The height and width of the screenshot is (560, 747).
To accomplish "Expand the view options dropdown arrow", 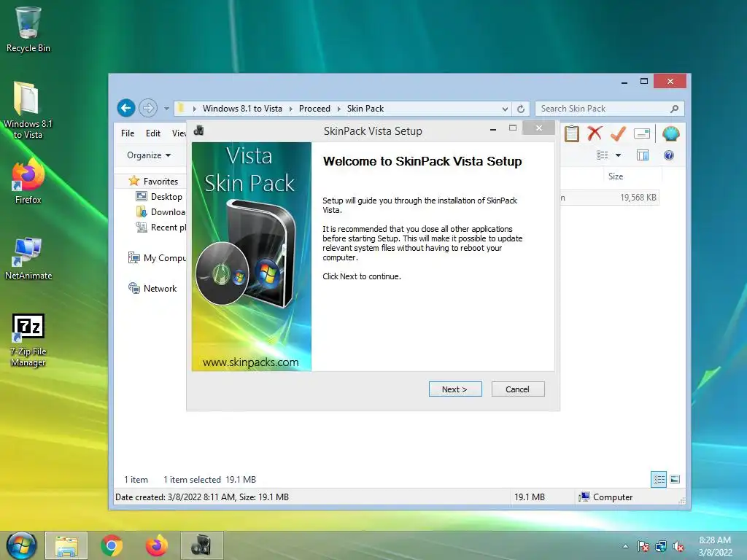I will coord(618,155).
